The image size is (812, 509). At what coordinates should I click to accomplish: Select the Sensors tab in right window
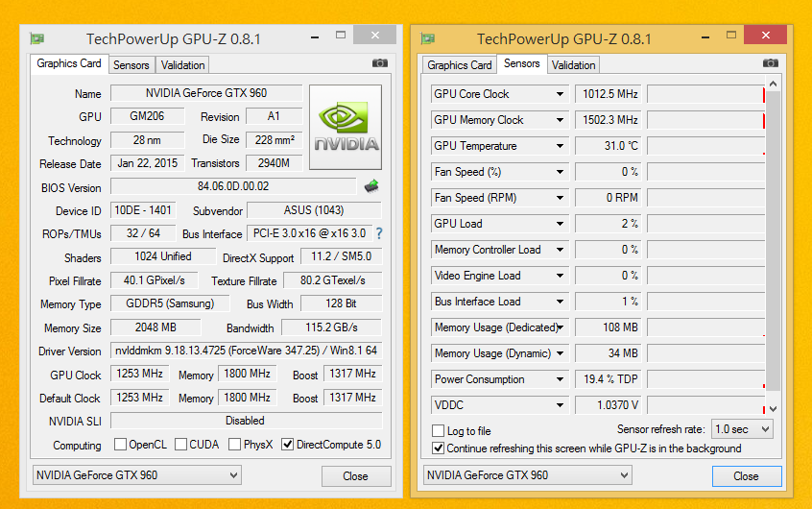pos(521,63)
